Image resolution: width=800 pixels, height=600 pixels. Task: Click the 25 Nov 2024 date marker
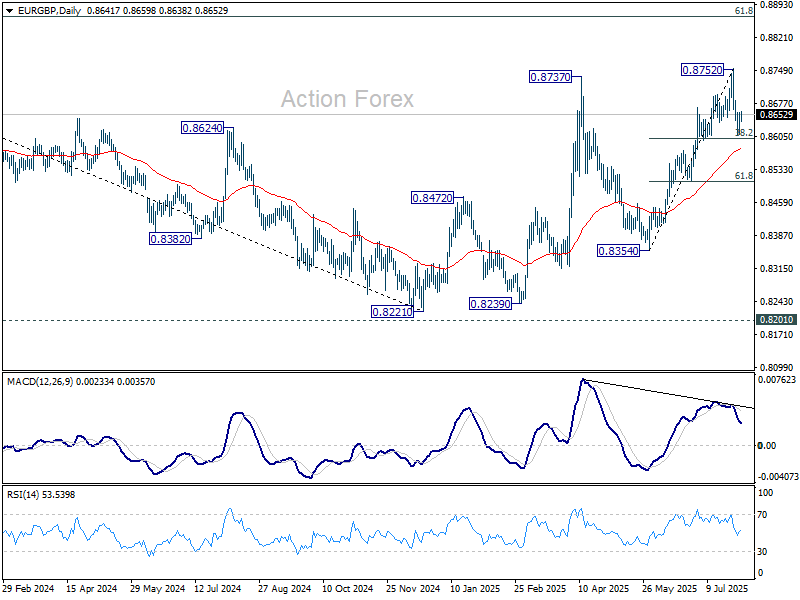click(x=413, y=589)
